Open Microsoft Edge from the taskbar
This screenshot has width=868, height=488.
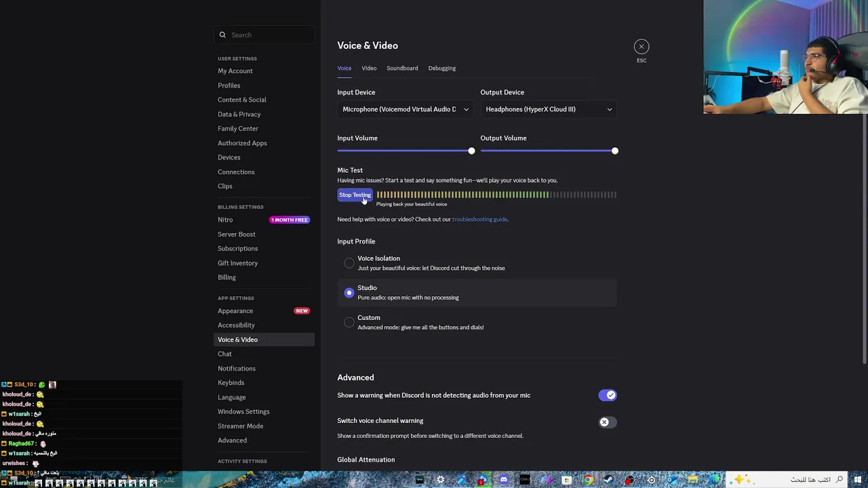click(x=714, y=480)
